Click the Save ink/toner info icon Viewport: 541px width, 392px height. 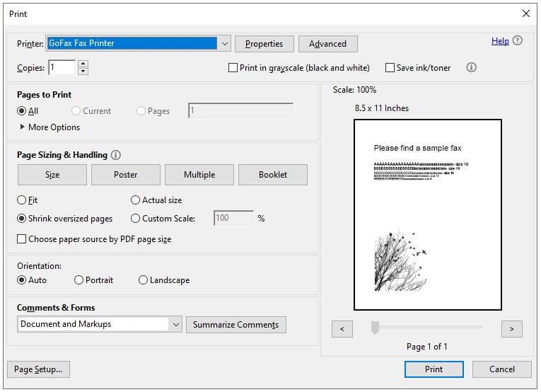472,68
